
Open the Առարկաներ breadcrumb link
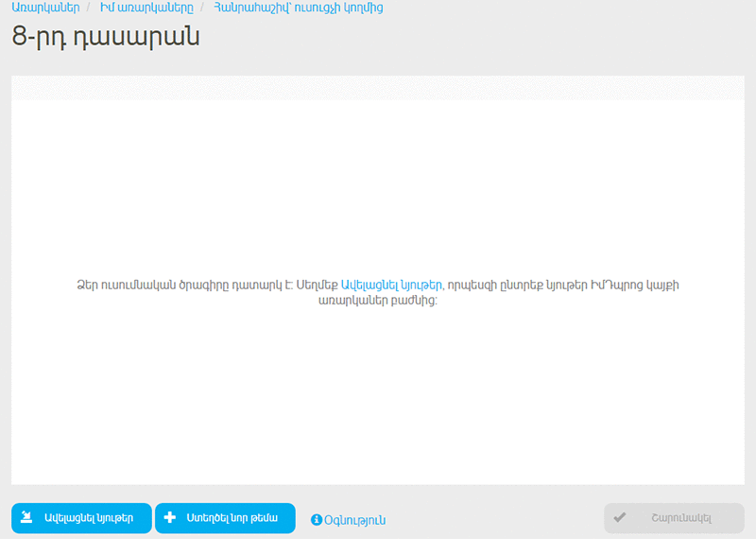click(x=45, y=8)
